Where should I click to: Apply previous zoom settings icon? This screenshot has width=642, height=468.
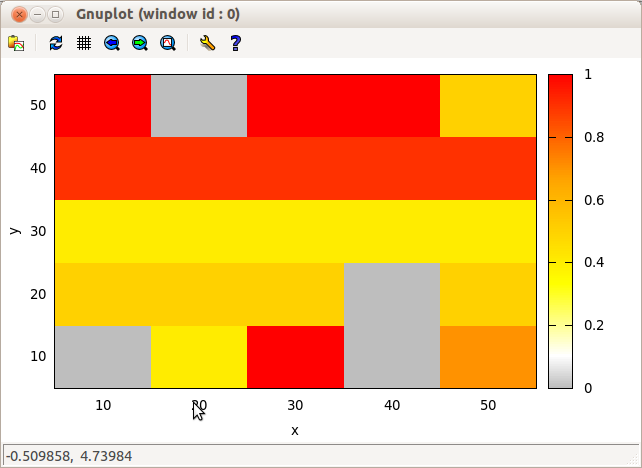[x=112, y=43]
